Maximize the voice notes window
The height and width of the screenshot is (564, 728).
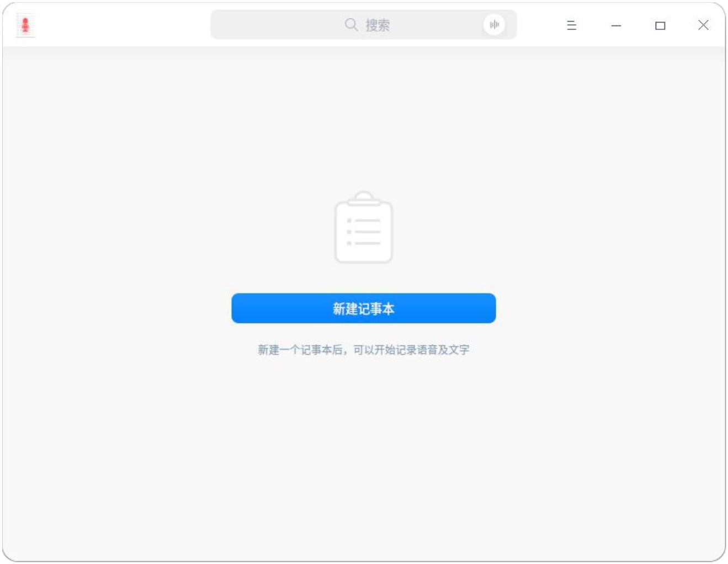[x=660, y=25]
